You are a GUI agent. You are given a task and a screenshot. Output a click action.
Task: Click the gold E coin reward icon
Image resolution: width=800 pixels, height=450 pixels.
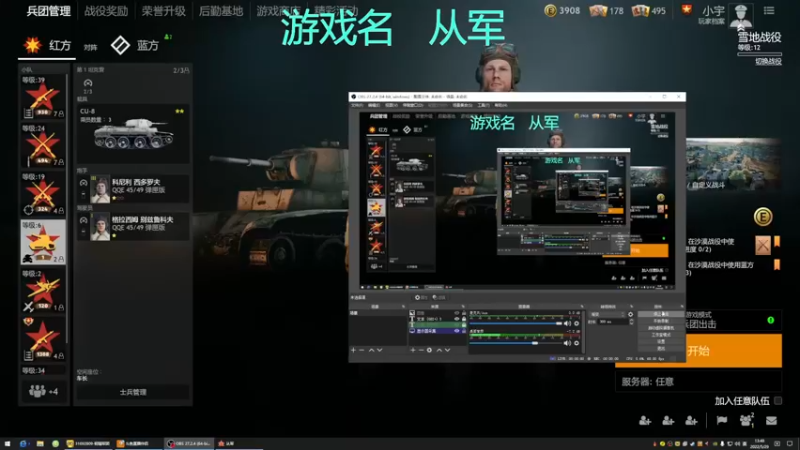point(763,217)
